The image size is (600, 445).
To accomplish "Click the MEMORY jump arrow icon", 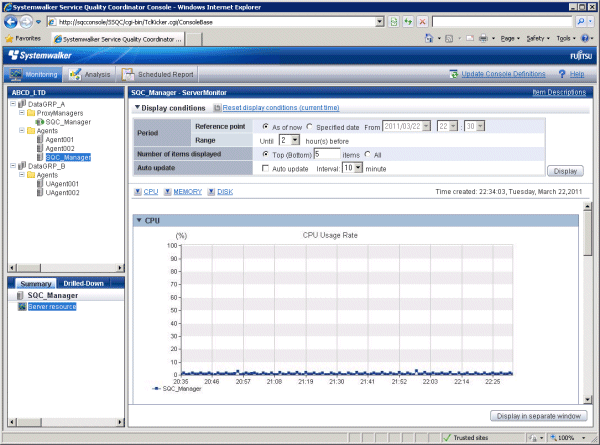I will [x=168, y=192].
